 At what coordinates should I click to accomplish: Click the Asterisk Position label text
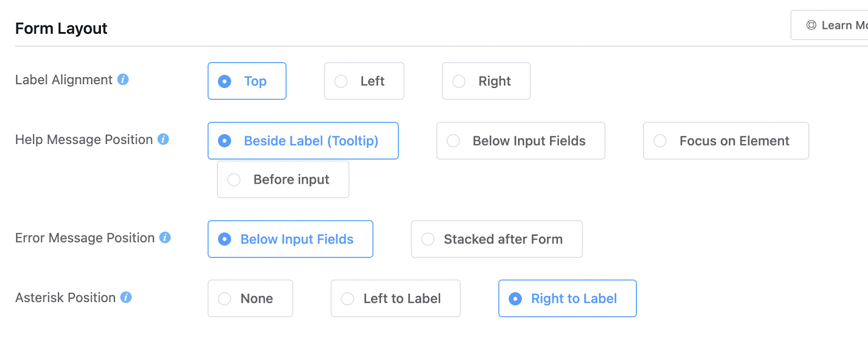coord(65,298)
